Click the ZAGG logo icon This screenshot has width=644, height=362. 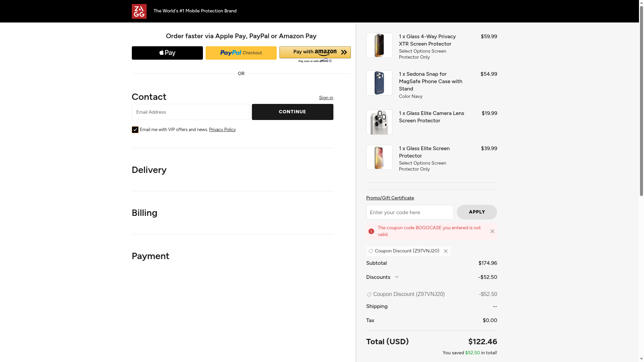click(x=139, y=11)
